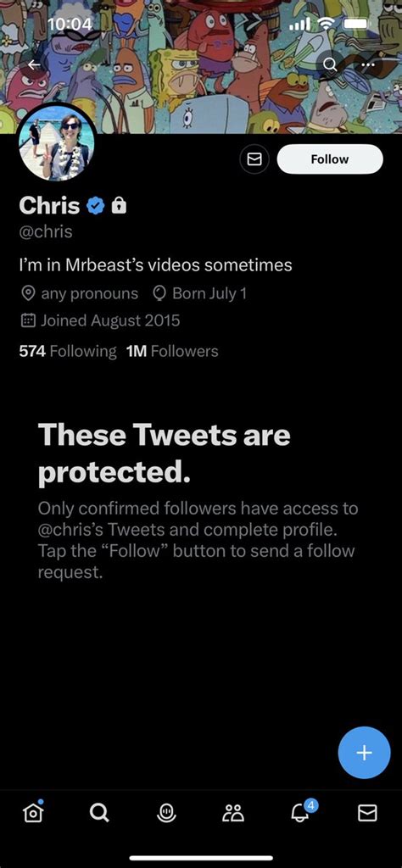Open Chris's profile picture
The height and width of the screenshot is (868, 402).
57,142
